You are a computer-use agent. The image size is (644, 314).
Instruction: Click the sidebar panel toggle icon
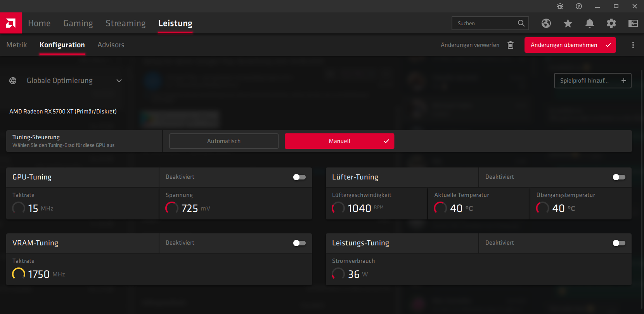(633, 23)
